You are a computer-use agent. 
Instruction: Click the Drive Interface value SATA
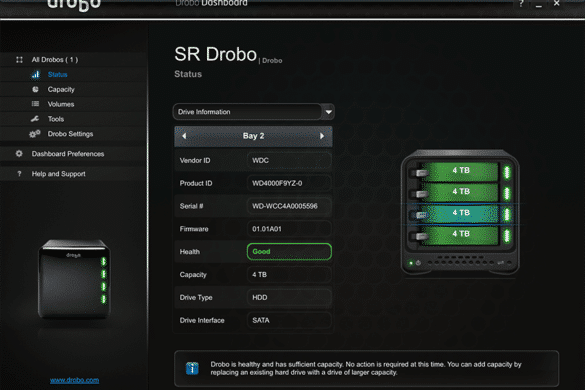289,320
